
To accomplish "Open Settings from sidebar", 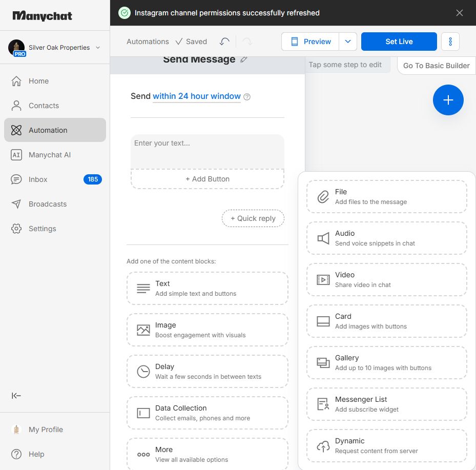I will pyautogui.click(x=55, y=229).
